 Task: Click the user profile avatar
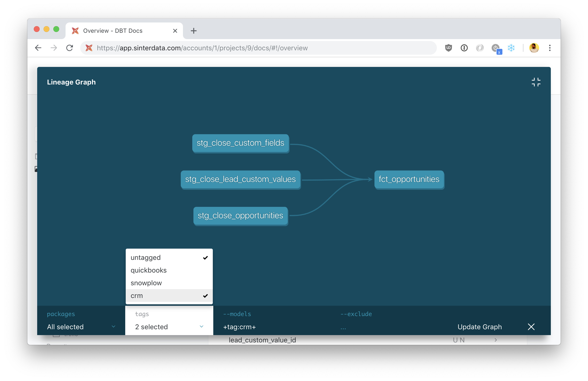click(534, 48)
